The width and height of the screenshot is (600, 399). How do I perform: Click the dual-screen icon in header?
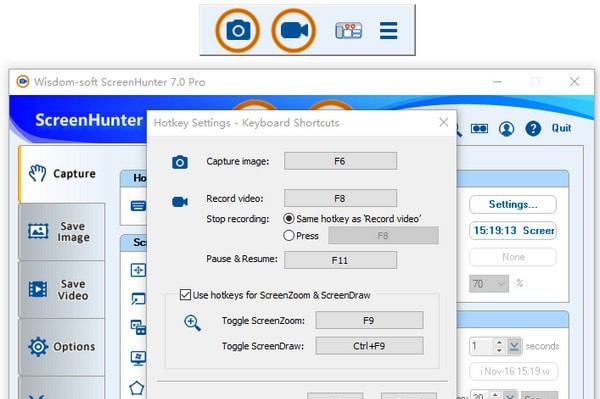pyautogui.click(x=479, y=129)
